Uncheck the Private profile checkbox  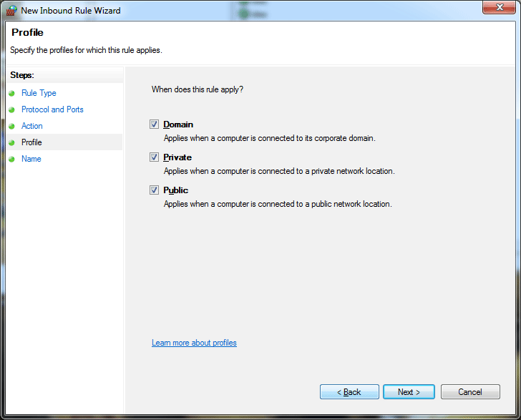(154, 157)
